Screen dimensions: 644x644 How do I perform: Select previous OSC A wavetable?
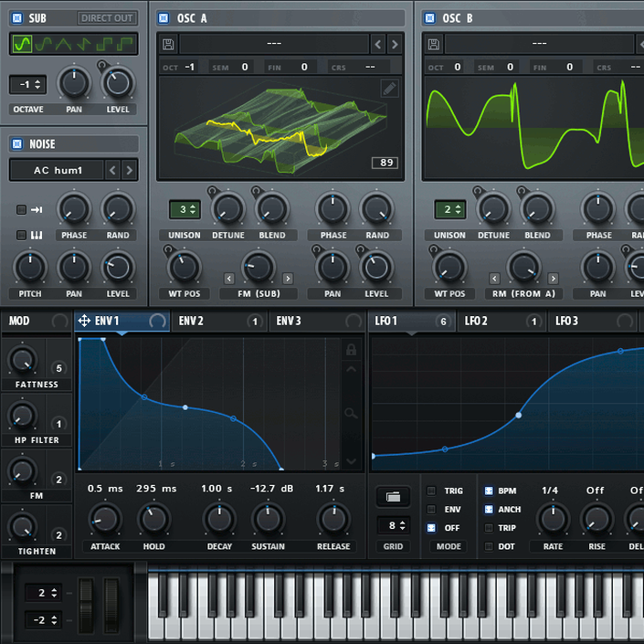378,44
